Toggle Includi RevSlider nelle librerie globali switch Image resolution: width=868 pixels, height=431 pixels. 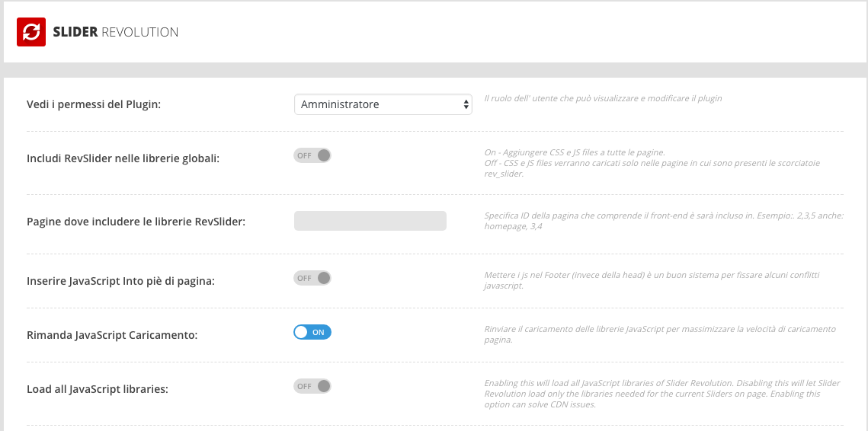[x=312, y=155]
